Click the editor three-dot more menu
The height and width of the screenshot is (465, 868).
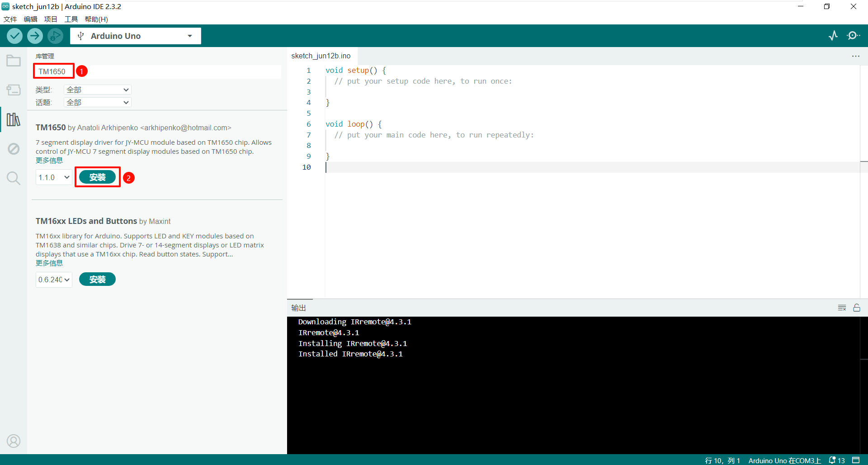(856, 56)
